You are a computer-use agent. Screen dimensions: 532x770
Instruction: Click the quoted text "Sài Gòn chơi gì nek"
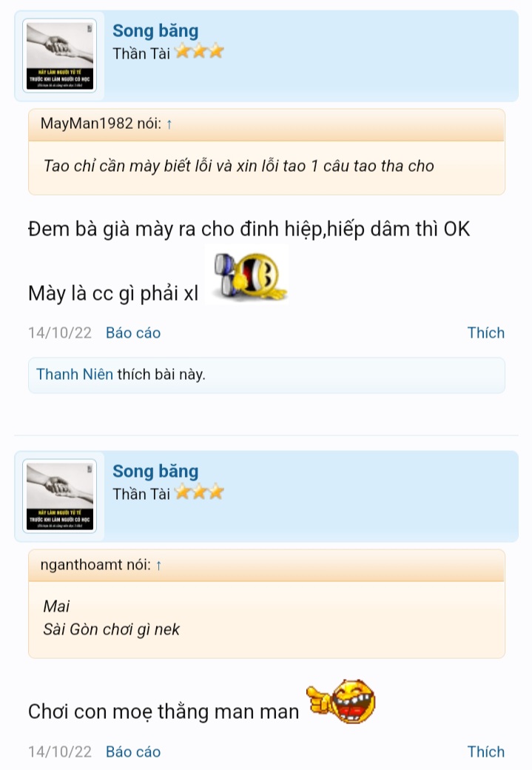(x=112, y=630)
